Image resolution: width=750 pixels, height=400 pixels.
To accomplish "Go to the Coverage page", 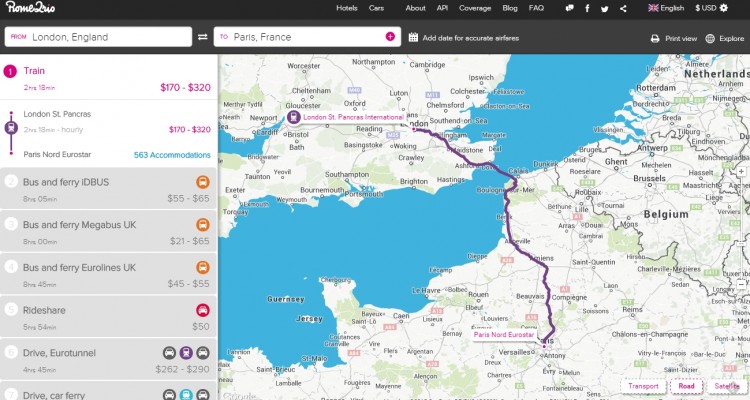I will coord(474,8).
